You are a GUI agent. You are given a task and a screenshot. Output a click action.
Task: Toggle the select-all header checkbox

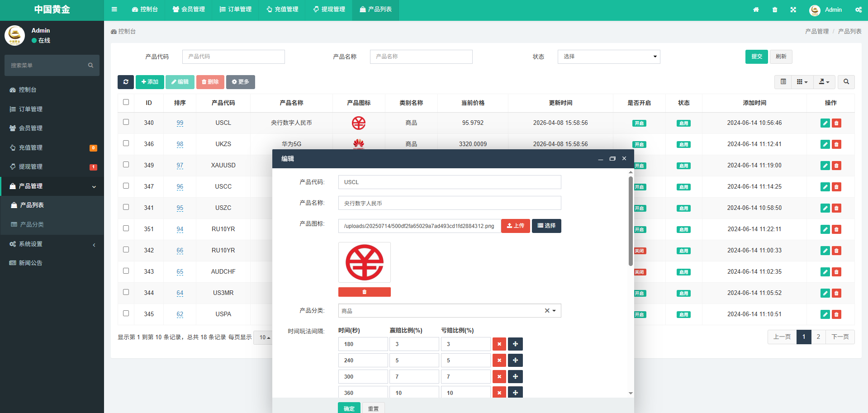(126, 102)
